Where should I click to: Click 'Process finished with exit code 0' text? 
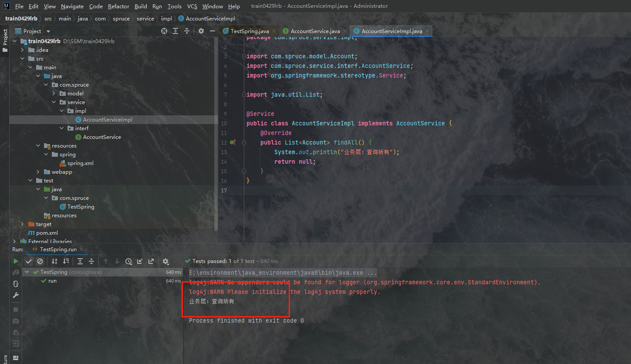(x=246, y=320)
